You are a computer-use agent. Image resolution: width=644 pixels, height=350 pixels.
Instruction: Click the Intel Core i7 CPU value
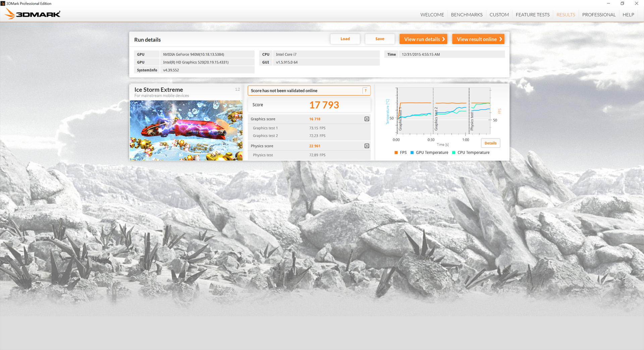click(326, 54)
